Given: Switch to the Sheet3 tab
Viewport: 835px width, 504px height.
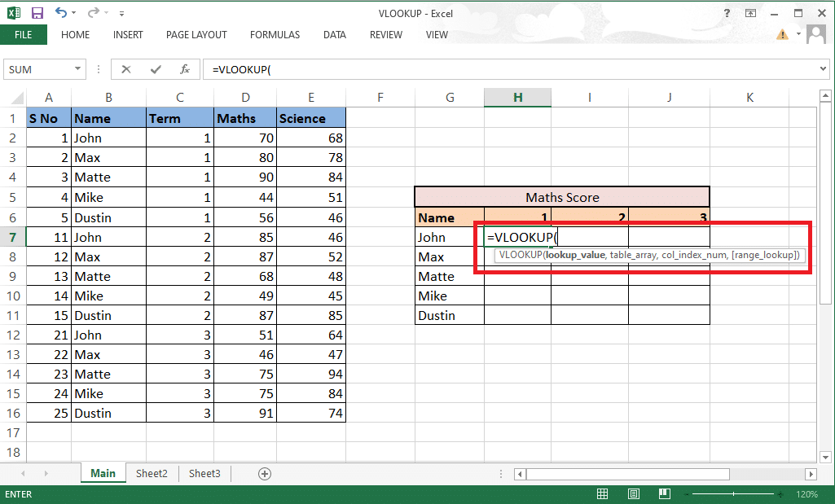Looking at the screenshot, I should (x=204, y=474).
